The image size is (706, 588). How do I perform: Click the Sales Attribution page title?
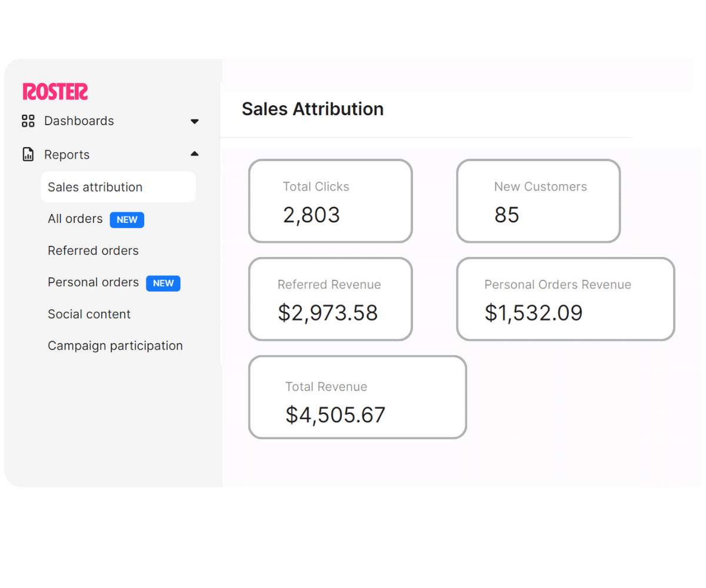(312, 109)
